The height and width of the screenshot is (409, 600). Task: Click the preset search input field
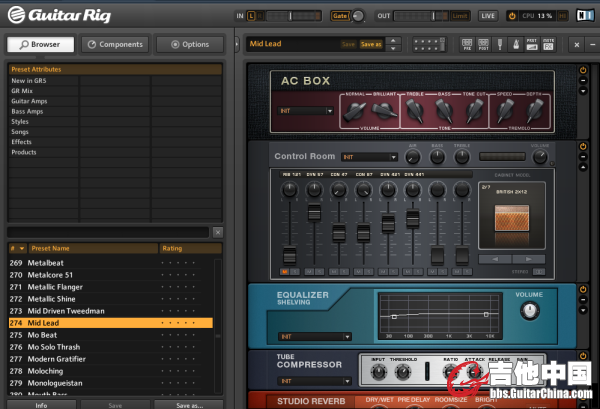pos(108,232)
